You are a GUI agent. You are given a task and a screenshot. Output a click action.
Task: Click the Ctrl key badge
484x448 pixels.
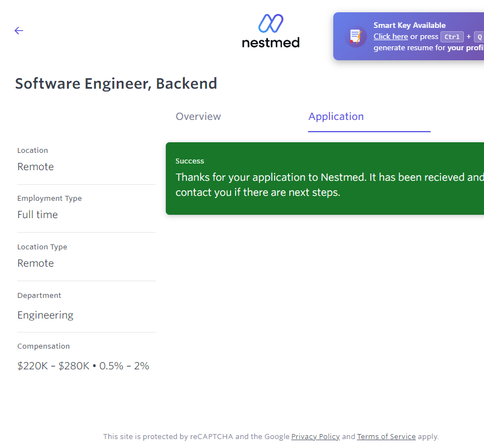pyautogui.click(x=452, y=37)
